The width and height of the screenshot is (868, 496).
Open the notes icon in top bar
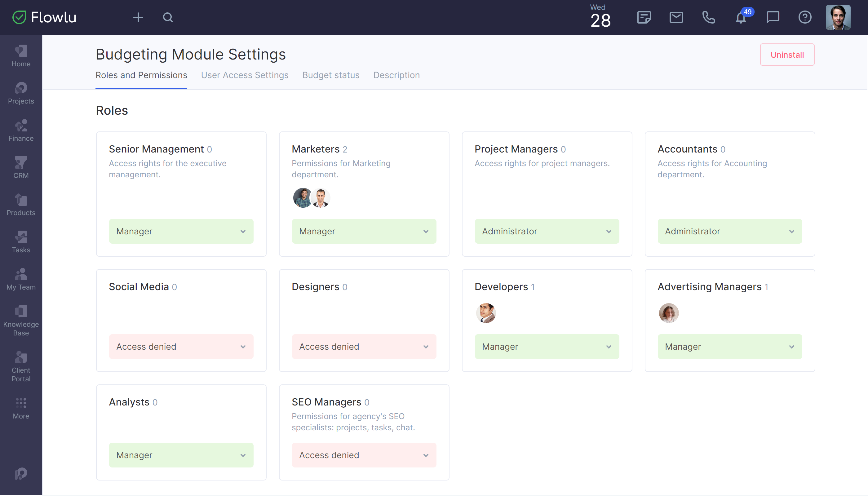tap(644, 17)
